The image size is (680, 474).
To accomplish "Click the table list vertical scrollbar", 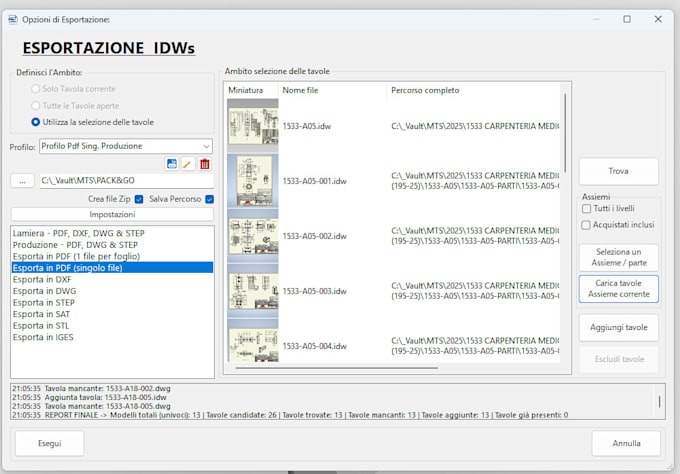I will coord(565,132).
